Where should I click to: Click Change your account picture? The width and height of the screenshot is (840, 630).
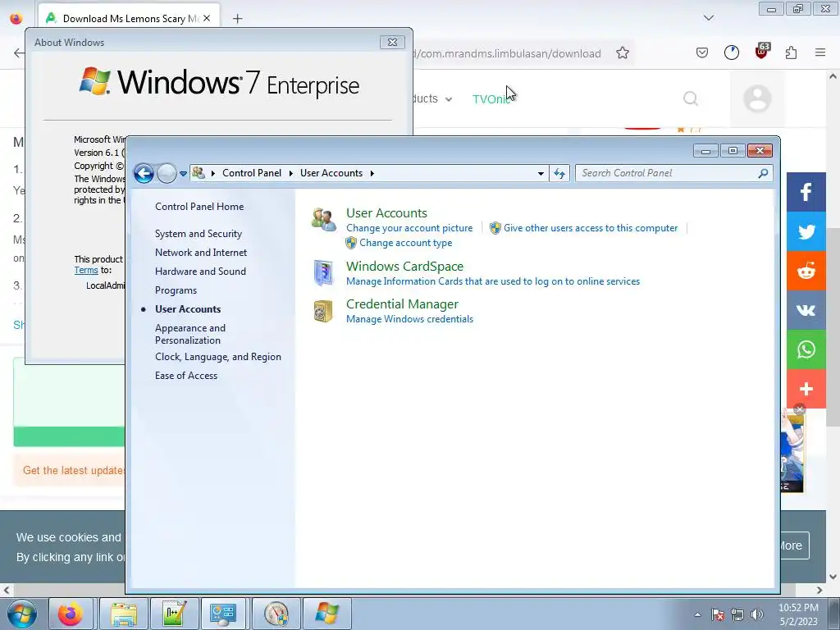(x=409, y=228)
